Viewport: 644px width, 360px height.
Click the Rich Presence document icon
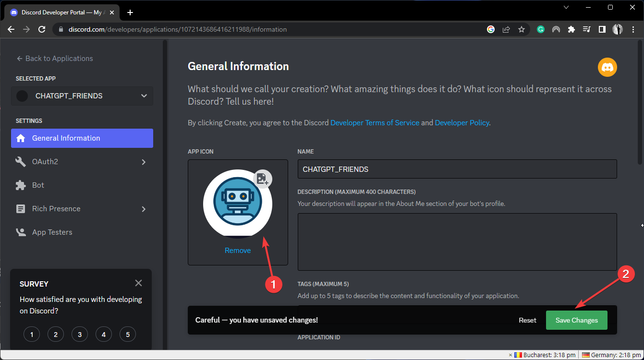(x=21, y=209)
